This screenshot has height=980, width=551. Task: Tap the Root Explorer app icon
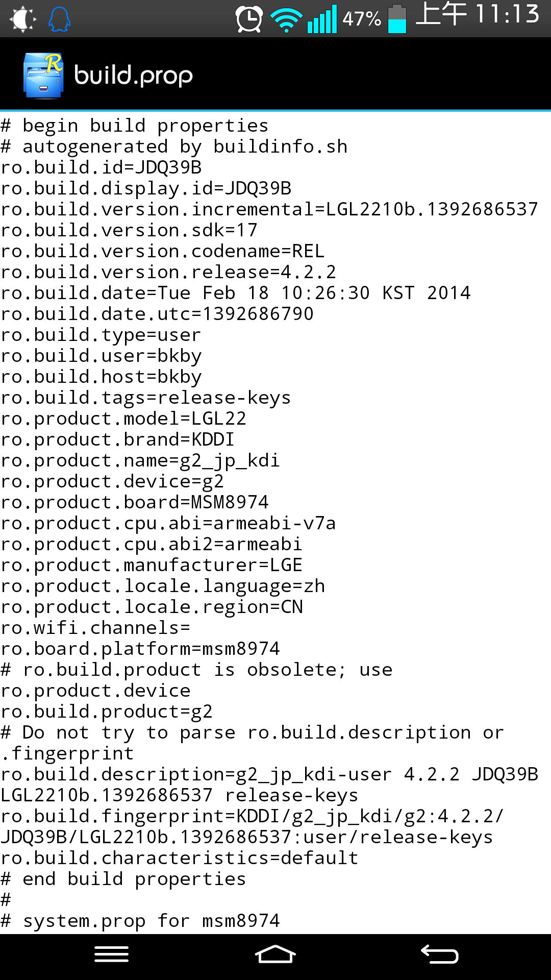(43, 75)
